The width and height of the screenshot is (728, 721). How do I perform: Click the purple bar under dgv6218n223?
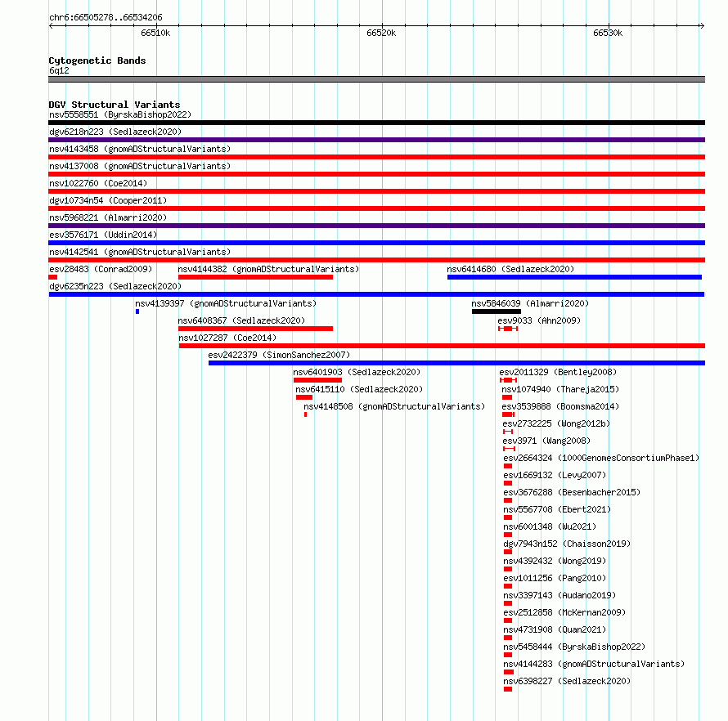(x=376, y=140)
